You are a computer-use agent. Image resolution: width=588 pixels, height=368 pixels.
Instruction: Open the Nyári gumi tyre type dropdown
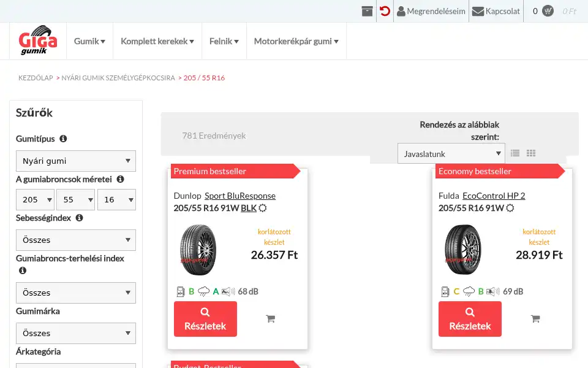pos(76,161)
